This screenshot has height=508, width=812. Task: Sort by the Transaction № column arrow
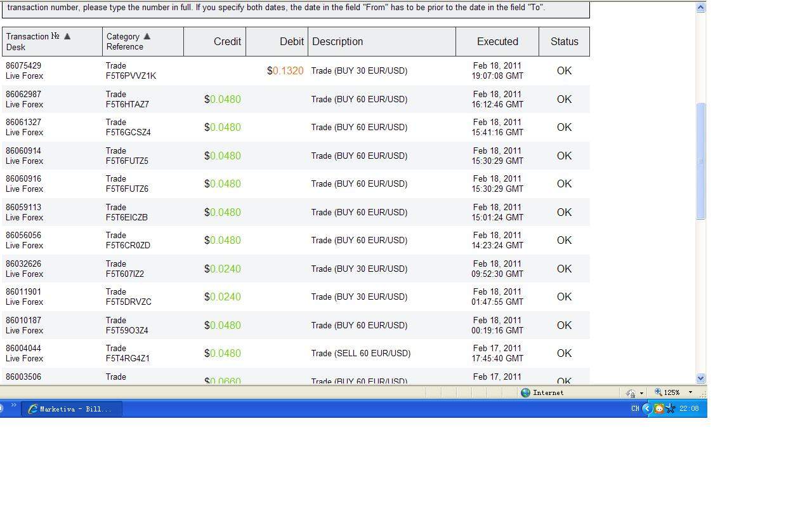(67, 36)
